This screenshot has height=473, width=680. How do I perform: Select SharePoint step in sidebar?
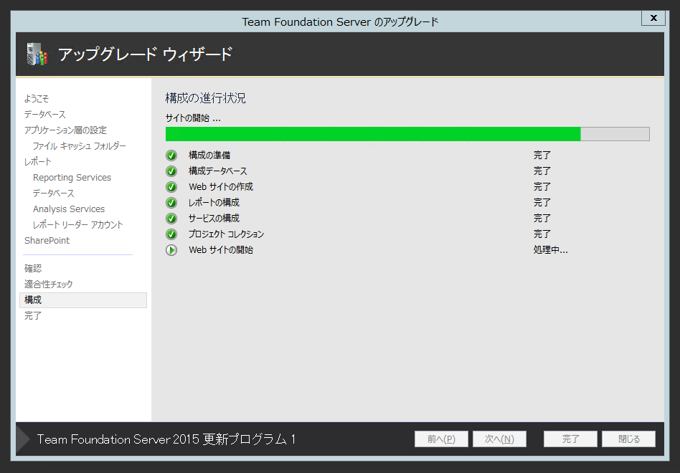click(x=47, y=241)
